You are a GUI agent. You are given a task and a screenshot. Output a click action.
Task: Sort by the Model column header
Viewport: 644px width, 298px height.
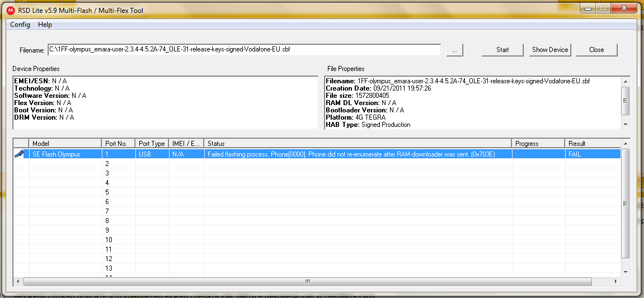[65, 143]
